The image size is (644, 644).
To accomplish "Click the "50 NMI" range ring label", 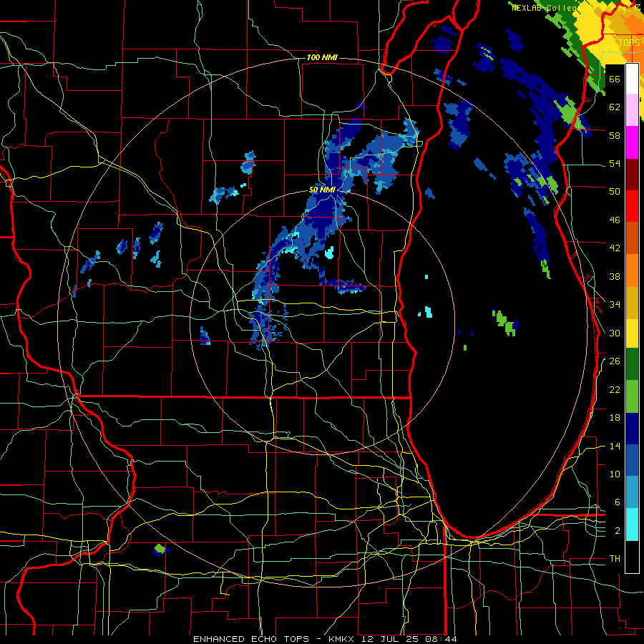I will pyautogui.click(x=323, y=190).
